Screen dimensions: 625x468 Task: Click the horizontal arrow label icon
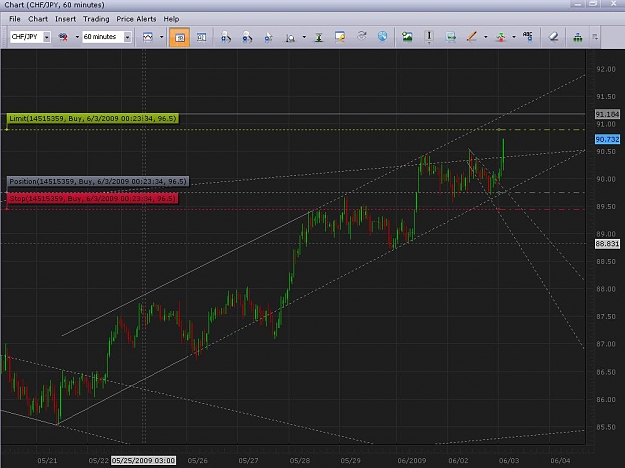pos(451,37)
